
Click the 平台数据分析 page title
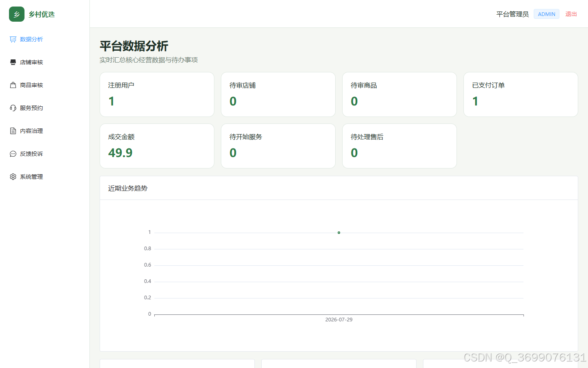click(134, 46)
